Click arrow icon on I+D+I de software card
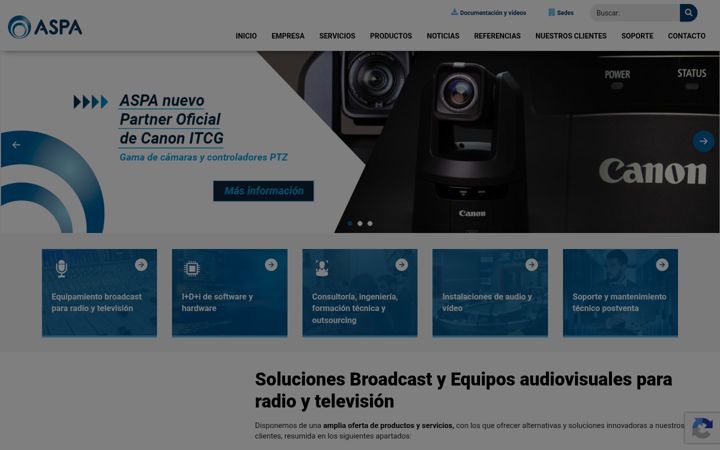The width and height of the screenshot is (720, 450). coord(271,264)
